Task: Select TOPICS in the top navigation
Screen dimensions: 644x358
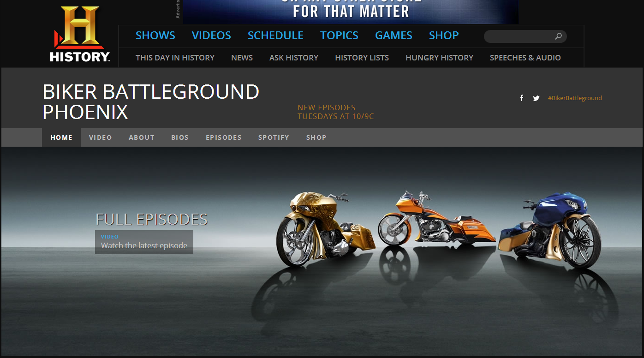Action: tap(339, 36)
